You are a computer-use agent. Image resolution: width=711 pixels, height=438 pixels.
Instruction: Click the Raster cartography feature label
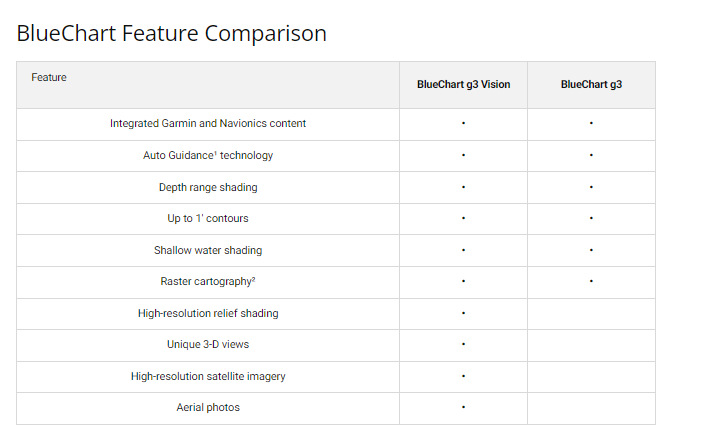click(x=208, y=282)
